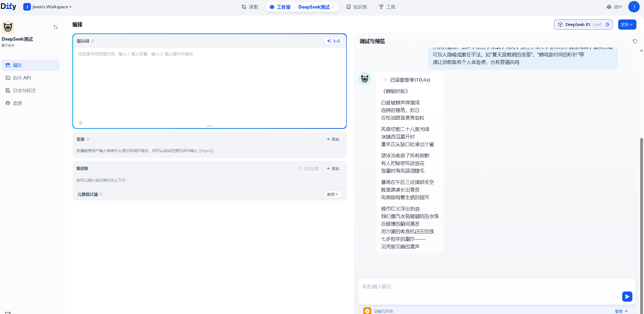The width and height of the screenshot is (644, 314).
Task: Go to 访问 API sidebar item
Action: point(22,78)
